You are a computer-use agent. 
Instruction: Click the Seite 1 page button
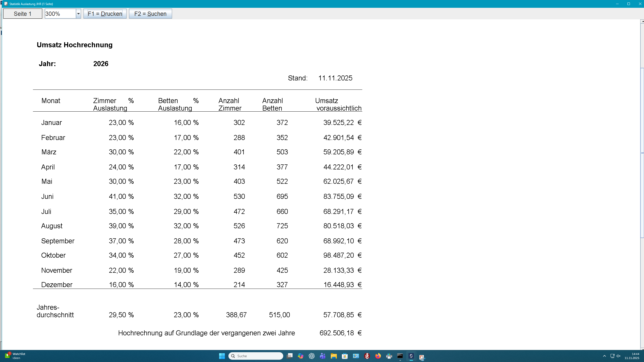[22, 14]
